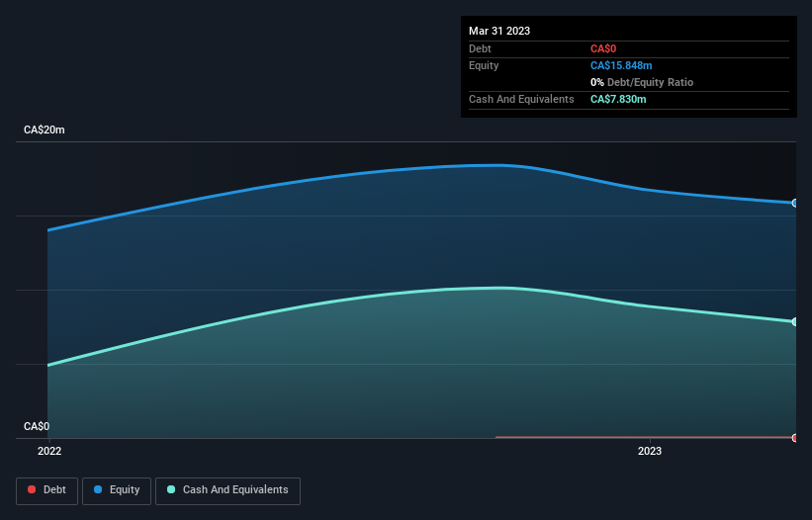This screenshot has height=520, width=812.
Task: Click the CA$7.830m cash value
Action: coord(618,99)
